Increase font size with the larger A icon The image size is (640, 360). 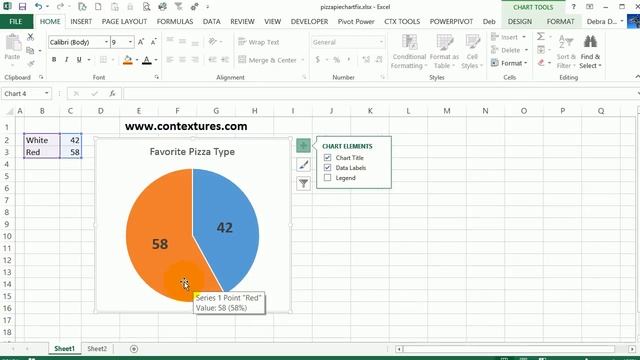coord(141,42)
